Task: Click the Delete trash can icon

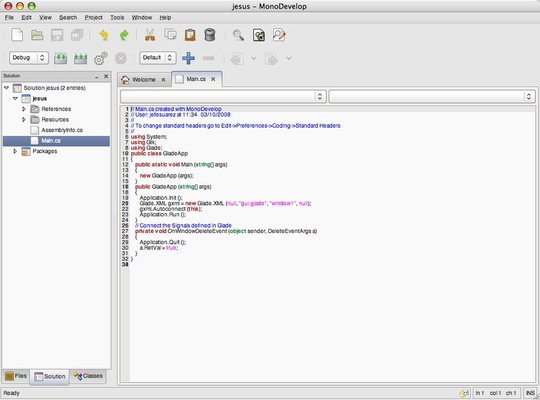Action: pyautogui.click(x=210, y=35)
